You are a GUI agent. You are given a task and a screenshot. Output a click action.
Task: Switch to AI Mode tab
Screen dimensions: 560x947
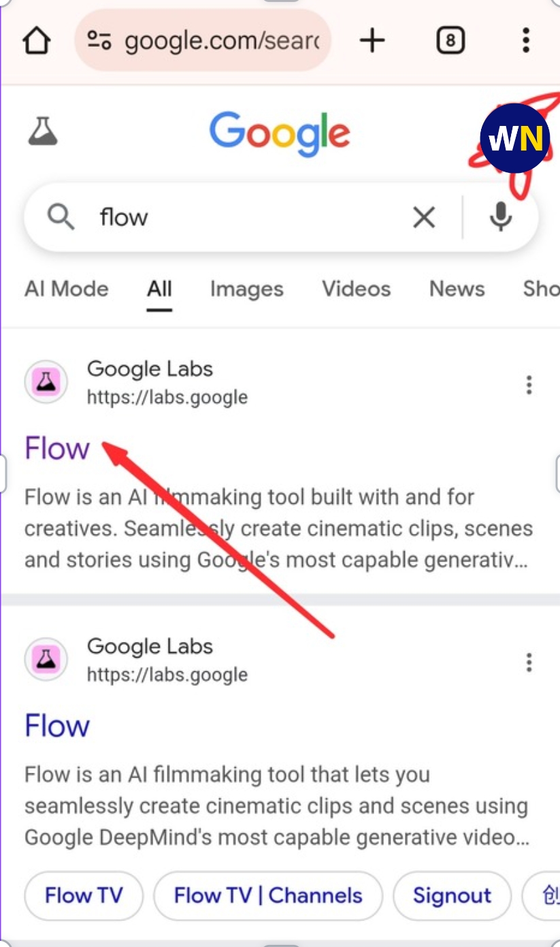(x=67, y=289)
